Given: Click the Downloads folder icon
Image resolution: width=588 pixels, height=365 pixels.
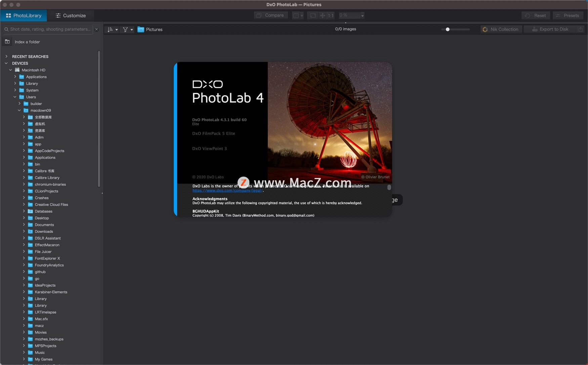Looking at the screenshot, I should pyautogui.click(x=30, y=231).
